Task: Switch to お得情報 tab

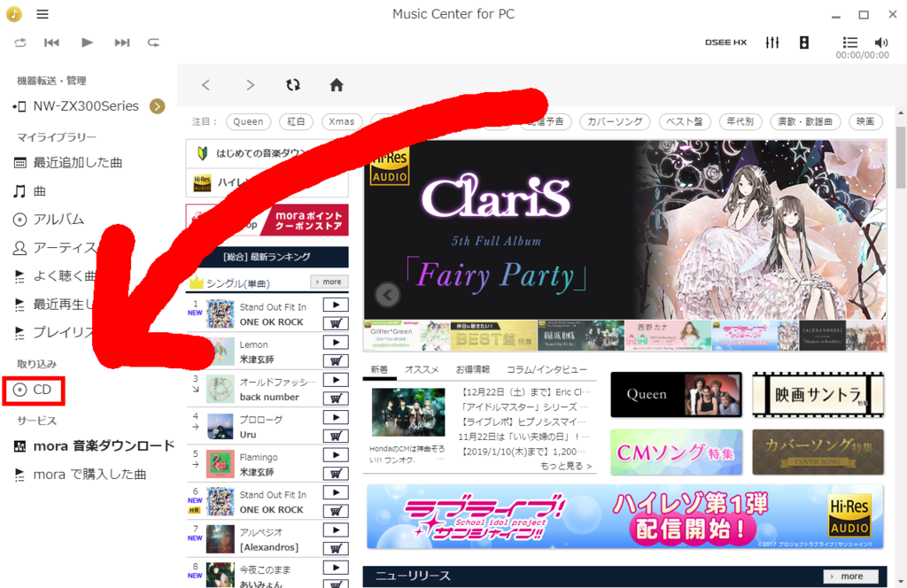Action: pyautogui.click(x=473, y=369)
